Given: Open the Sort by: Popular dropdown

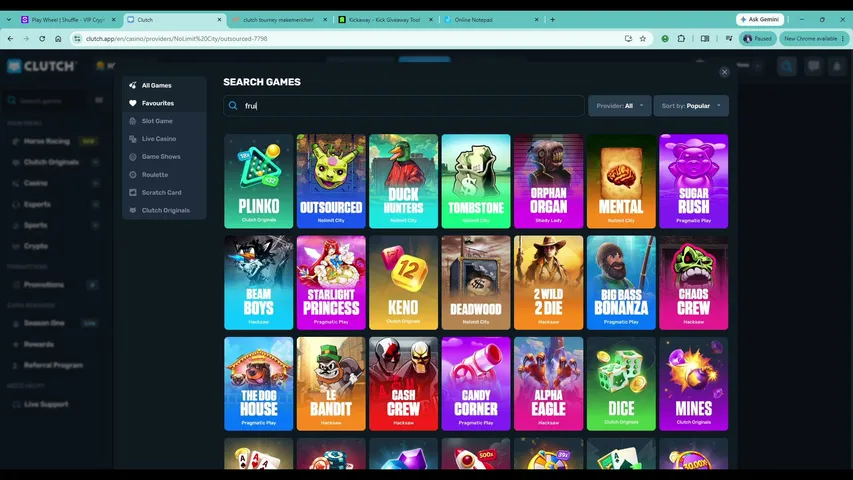Looking at the screenshot, I should tap(691, 106).
